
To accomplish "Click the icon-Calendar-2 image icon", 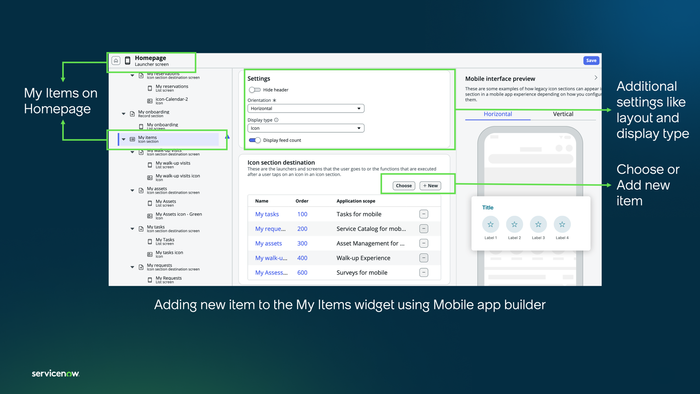I will point(150,101).
